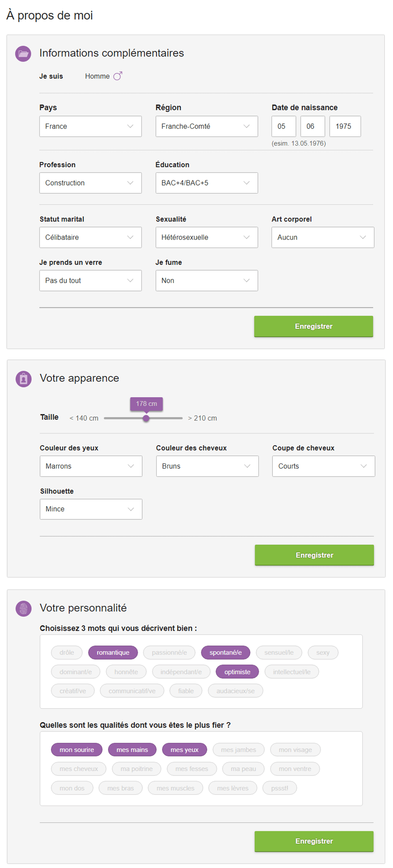Click Enregistrer in the Votre apparence section
393x868 pixels.
click(314, 555)
